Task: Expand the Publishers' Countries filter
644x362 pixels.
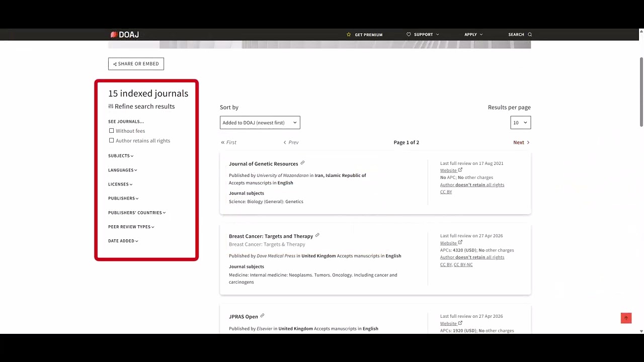Action: tap(137, 213)
